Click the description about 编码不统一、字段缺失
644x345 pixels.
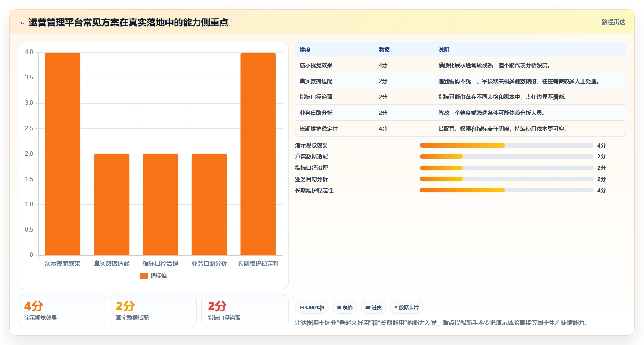pos(519,81)
